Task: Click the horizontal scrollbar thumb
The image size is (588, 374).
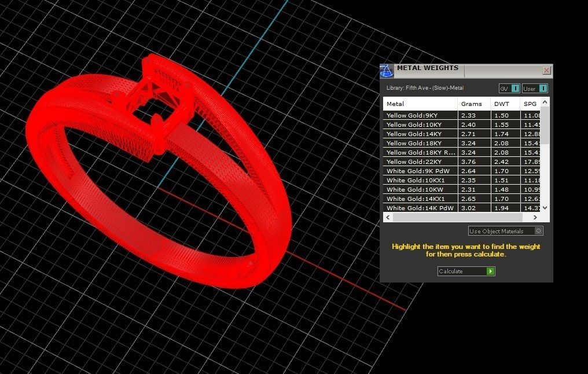Action: 458,217
